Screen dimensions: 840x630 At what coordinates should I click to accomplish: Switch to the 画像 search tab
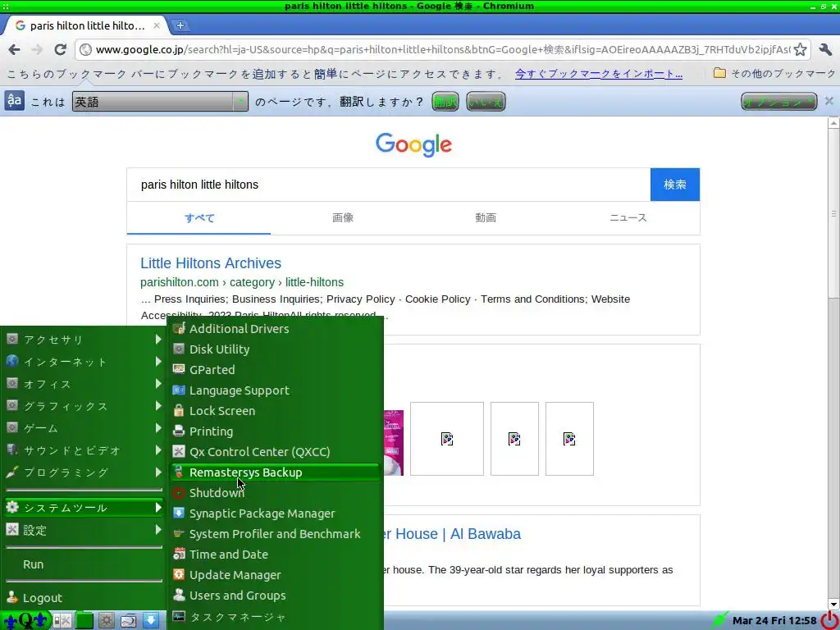[342, 218]
